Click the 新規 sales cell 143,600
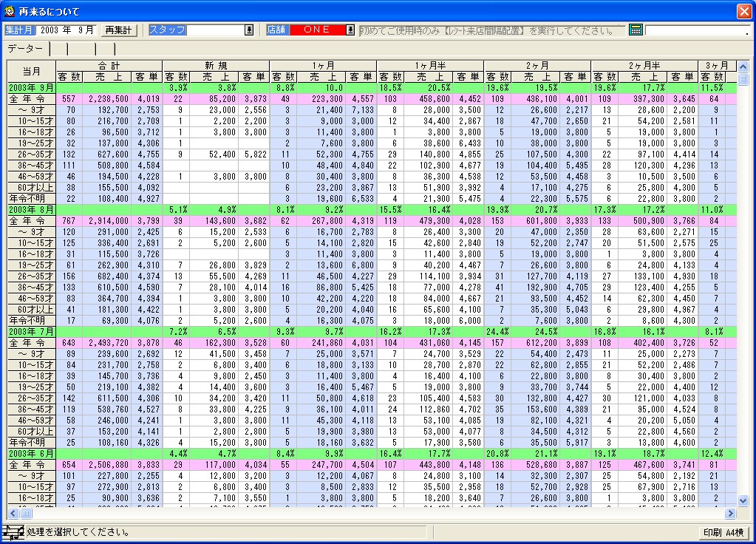Image resolution: width=756 pixels, height=544 pixels. [x=214, y=221]
